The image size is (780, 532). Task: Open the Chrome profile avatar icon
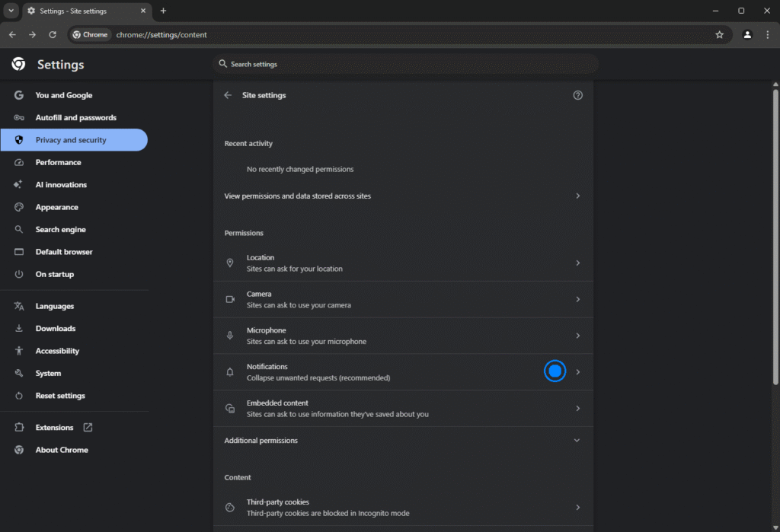tap(747, 34)
